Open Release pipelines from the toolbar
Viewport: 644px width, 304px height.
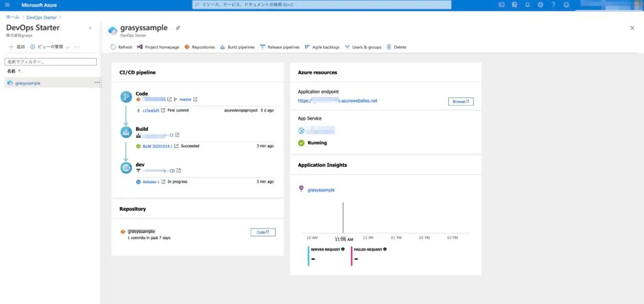[x=280, y=47]
